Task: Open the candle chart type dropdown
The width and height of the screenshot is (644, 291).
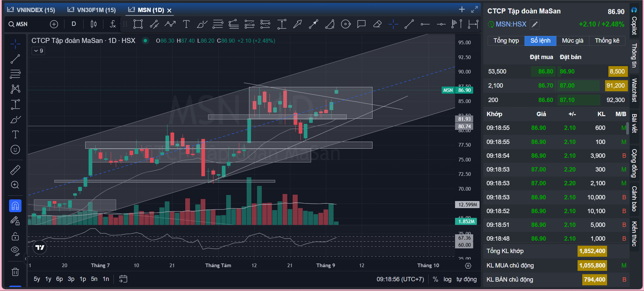Action: pyautogui.click(x=94, y=24)
